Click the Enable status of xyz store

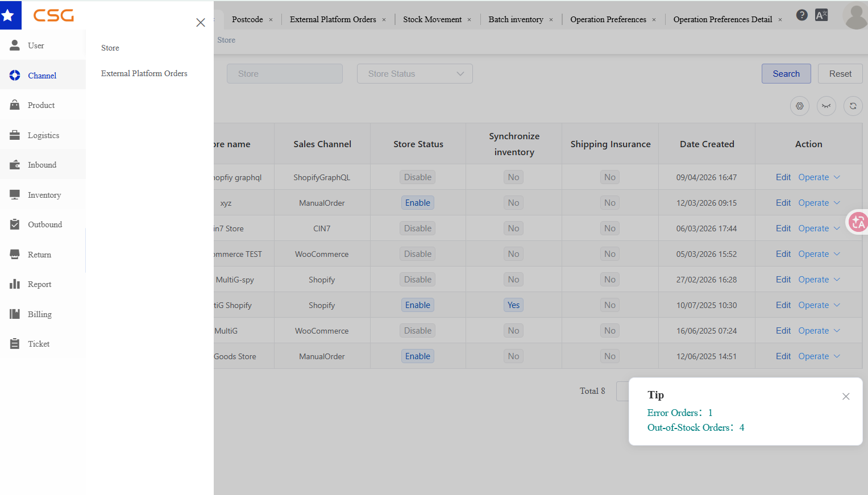pyautogui.click(x=418, y=203)
